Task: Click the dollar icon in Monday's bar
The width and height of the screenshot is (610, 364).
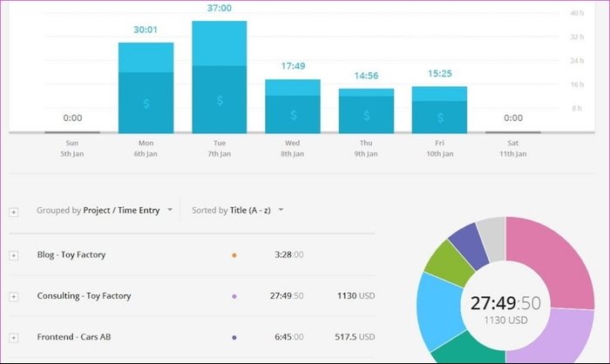Action: click(146, 104)
